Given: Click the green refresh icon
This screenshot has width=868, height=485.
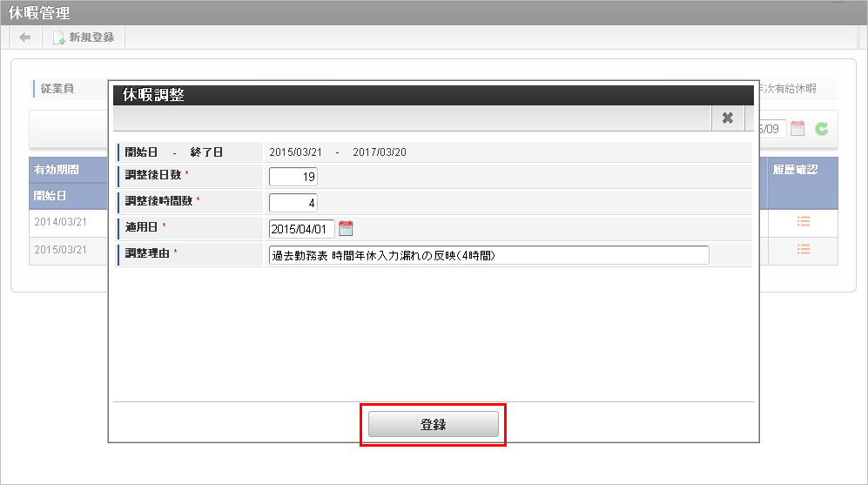Looking at the screenshot, I should tap(822, 129).
